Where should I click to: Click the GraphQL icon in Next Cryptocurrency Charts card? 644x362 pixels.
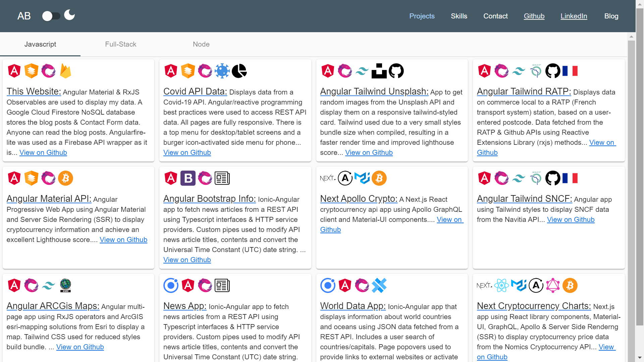click(x=553, y=286)
